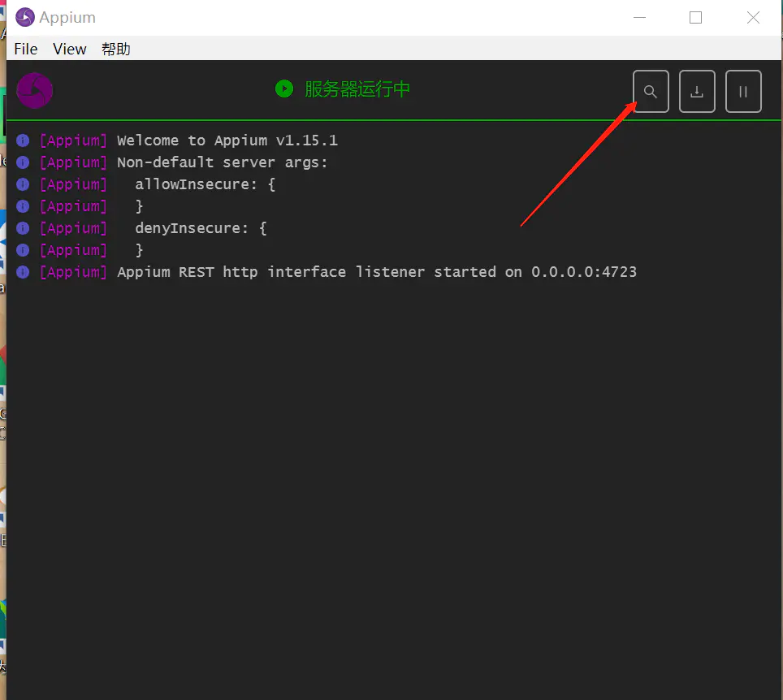Click the info icon beside 'Non-default server args'
The width and height of the screenshot is (783, 700).
click(x=23, y=162)
